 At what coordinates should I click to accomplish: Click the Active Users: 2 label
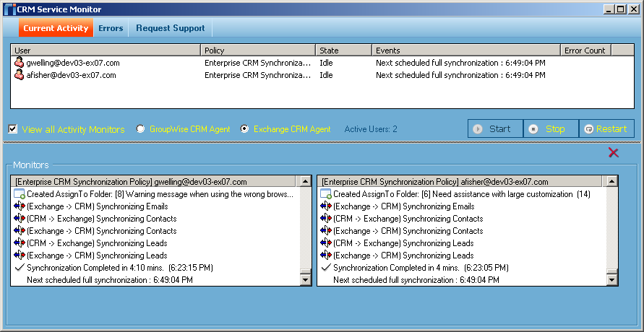click(x=371, y=129)
